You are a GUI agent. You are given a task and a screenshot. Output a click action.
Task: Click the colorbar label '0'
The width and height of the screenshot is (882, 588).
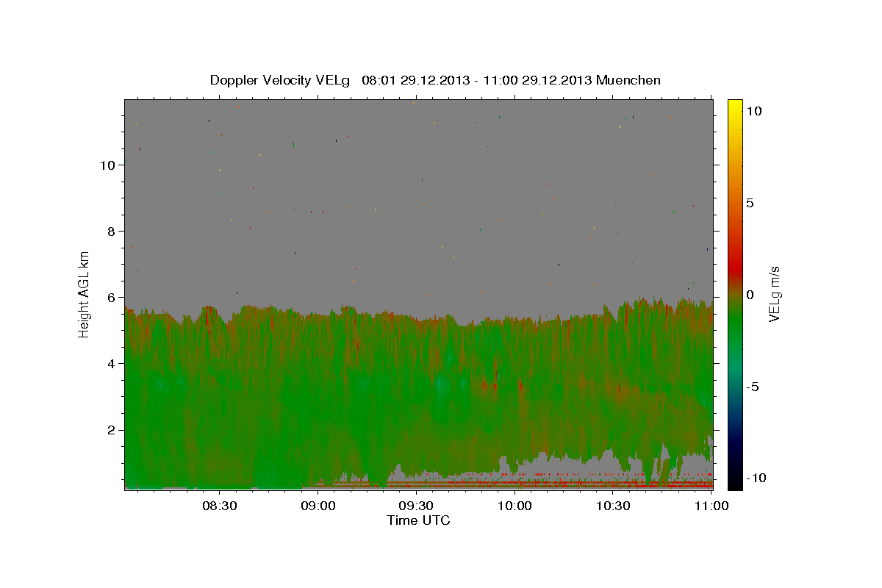(x=750, y=295)
